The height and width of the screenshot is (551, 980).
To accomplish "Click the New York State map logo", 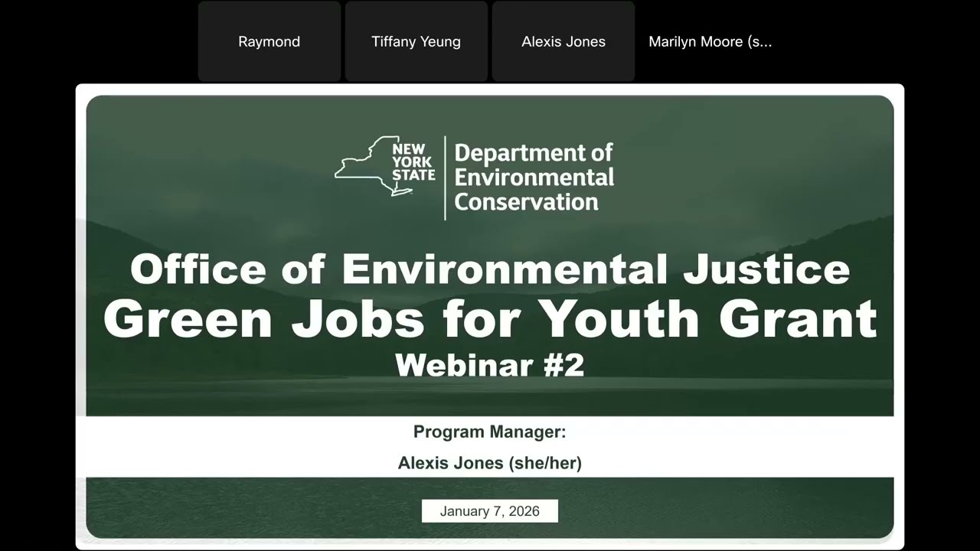I will (x=384, y=166).
